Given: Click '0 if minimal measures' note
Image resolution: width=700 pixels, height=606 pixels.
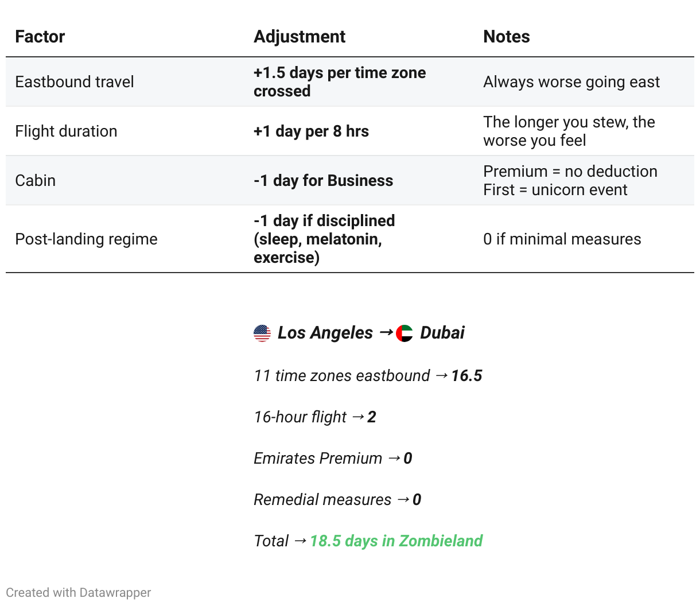Looking at the screenshot, I should point(562,239).
